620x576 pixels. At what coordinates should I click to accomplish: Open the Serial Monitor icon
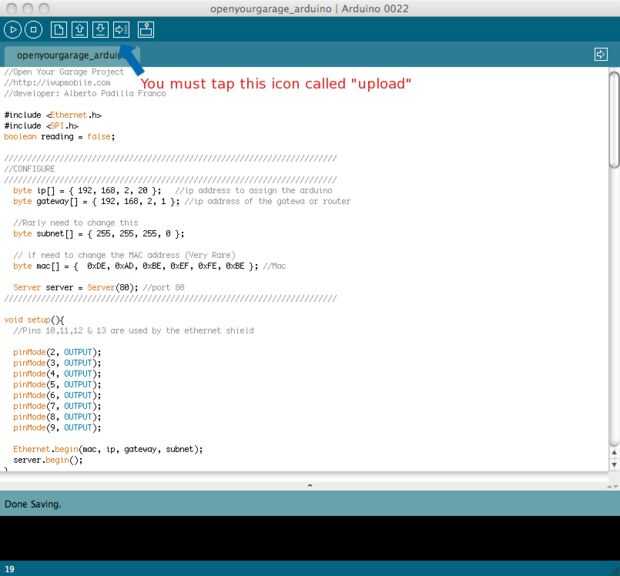(146, 30)
